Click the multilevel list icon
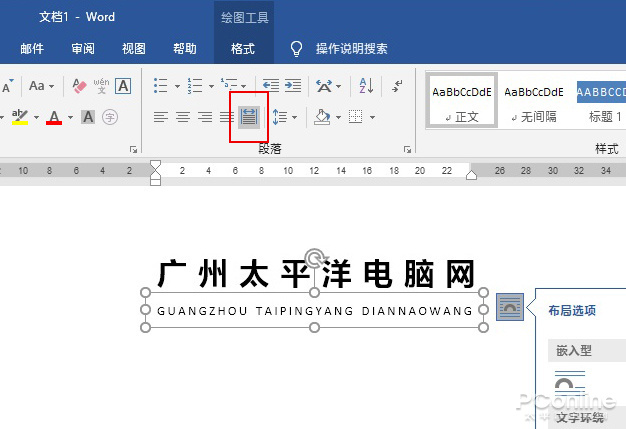 click(229, 84)
